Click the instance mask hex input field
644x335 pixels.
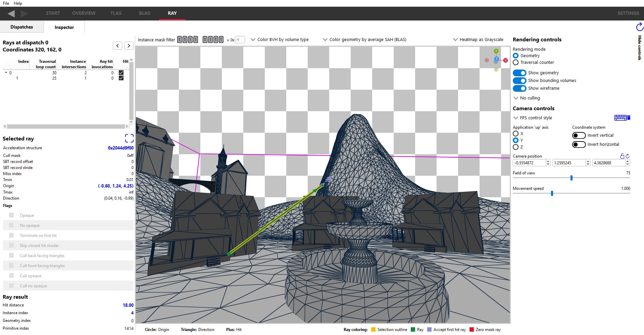point(240,40)
